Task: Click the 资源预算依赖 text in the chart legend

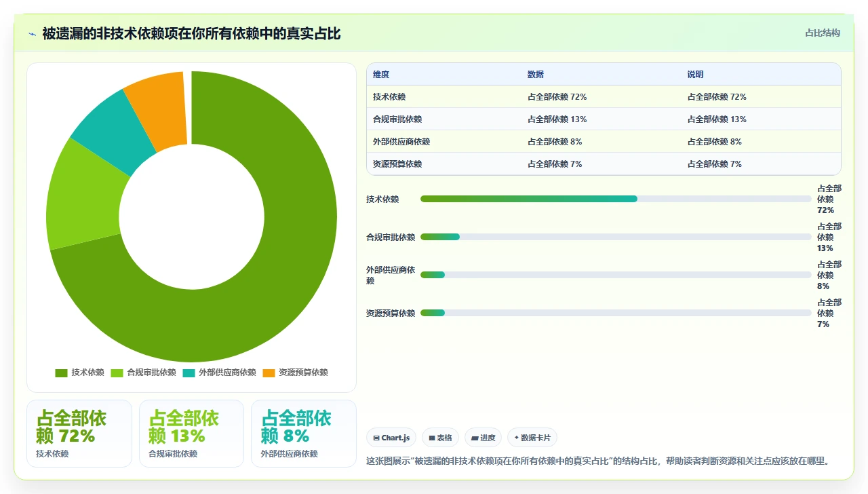Action: 303,373
